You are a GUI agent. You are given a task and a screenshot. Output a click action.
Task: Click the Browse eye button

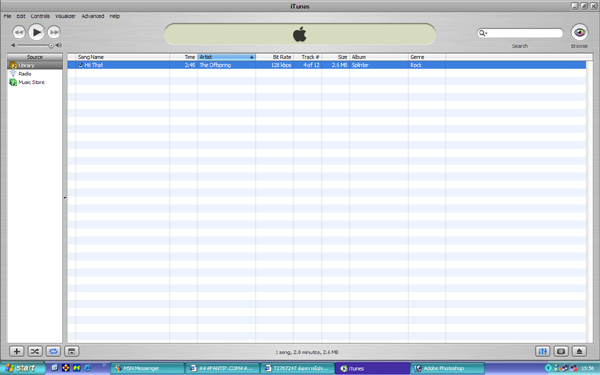tap(579, 32)
